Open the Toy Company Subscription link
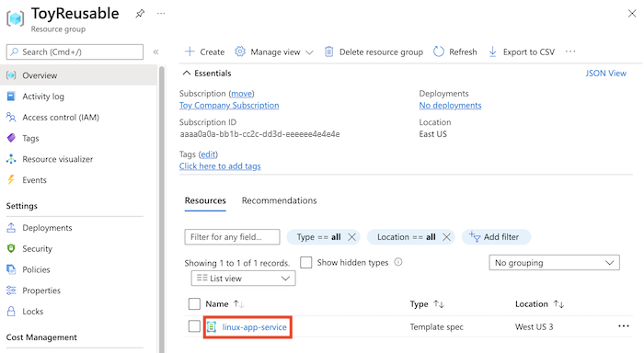This screenshot has height=353, width=644. [229, 106]
